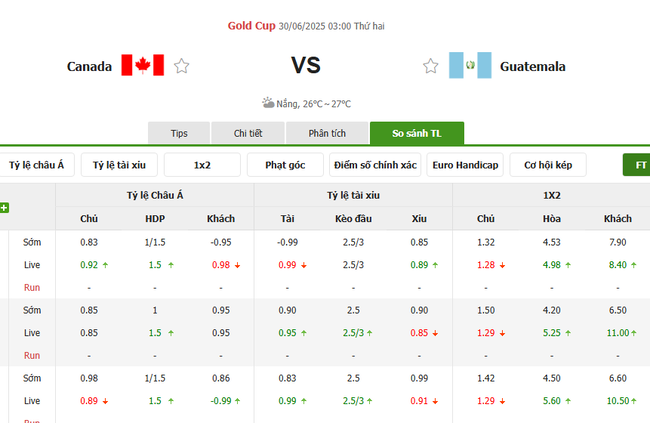650x423 pixels.
Task: Select the Tỷ lệ tài xỉu filter
Action: point(119,165)
